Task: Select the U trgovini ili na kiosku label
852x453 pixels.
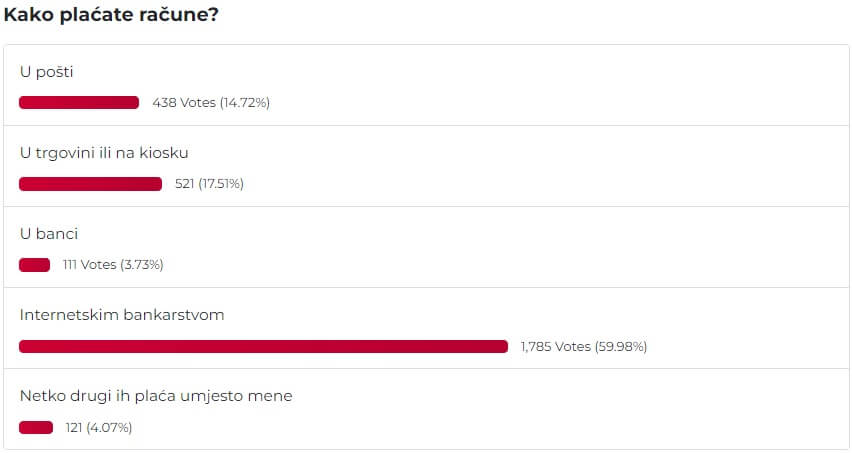Action: pyautogui.click(x=104, y=153)
